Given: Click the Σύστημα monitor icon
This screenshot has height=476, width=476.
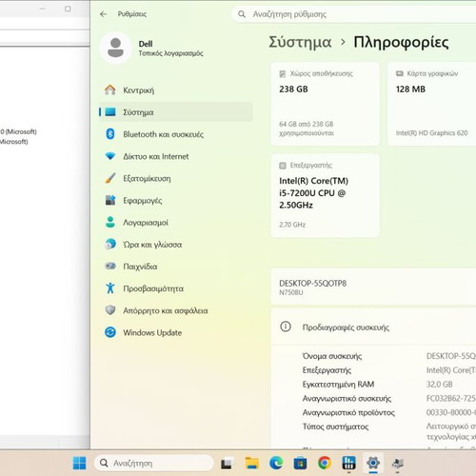Looking at the screenshot, I should pos(110,111).
